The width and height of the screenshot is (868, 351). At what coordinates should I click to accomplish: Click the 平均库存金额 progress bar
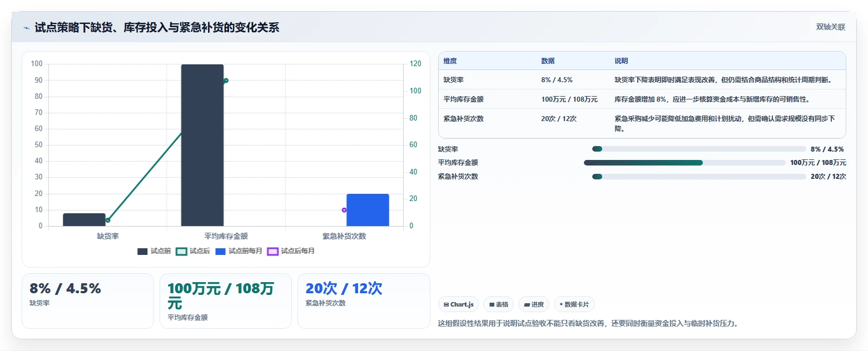[x=685, y=163]
